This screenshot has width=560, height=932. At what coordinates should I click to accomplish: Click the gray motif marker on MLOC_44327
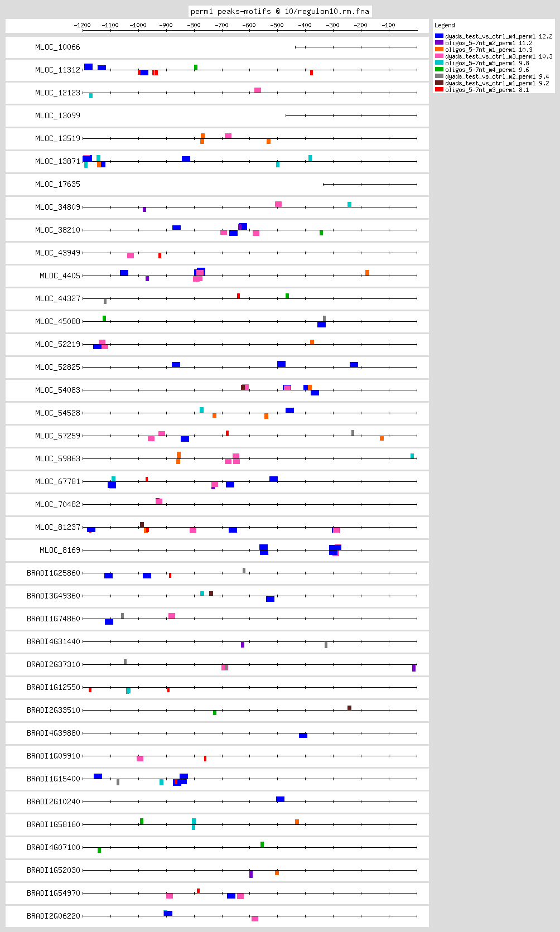(x=105, y=301)
